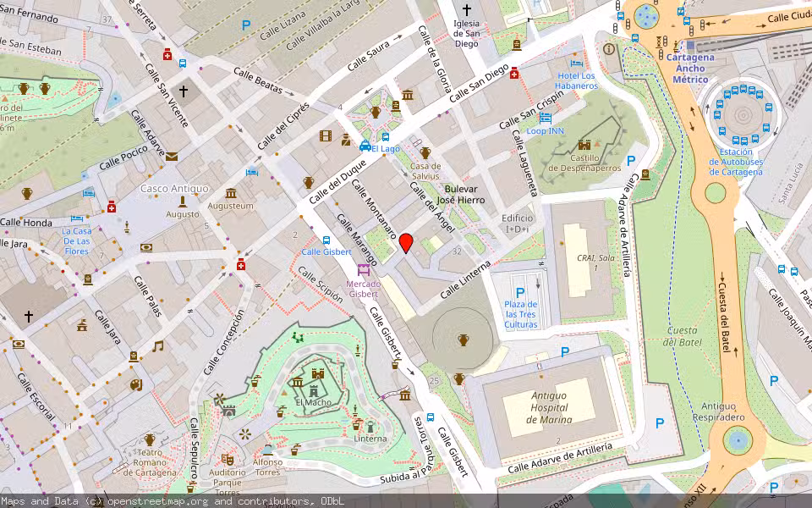Click the parking icon at Plaza de las Tres Culturas
Image resolution: width=812 pixels, height=508 pixels.
coord(520,293)
